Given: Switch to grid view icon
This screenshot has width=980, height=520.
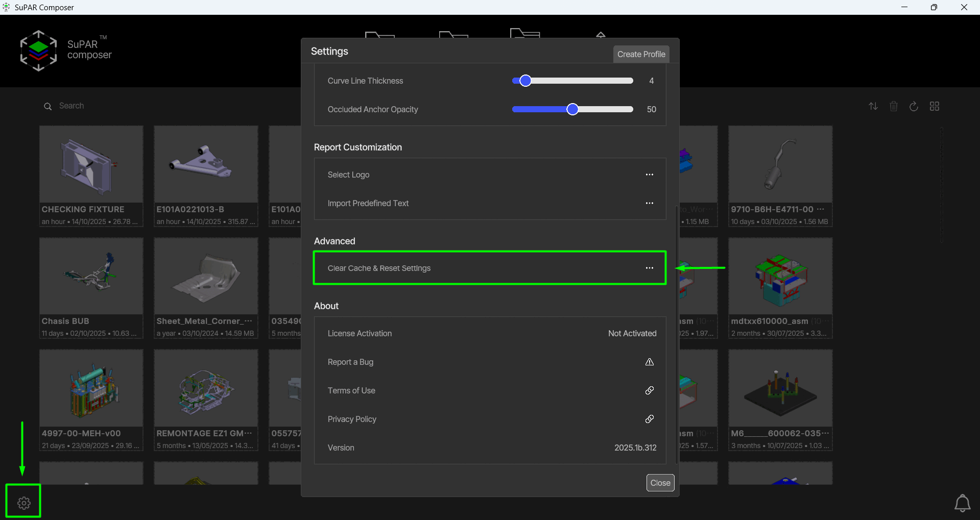Looking at the screenshot, I should pyautogui.click(x=935, y=106).
